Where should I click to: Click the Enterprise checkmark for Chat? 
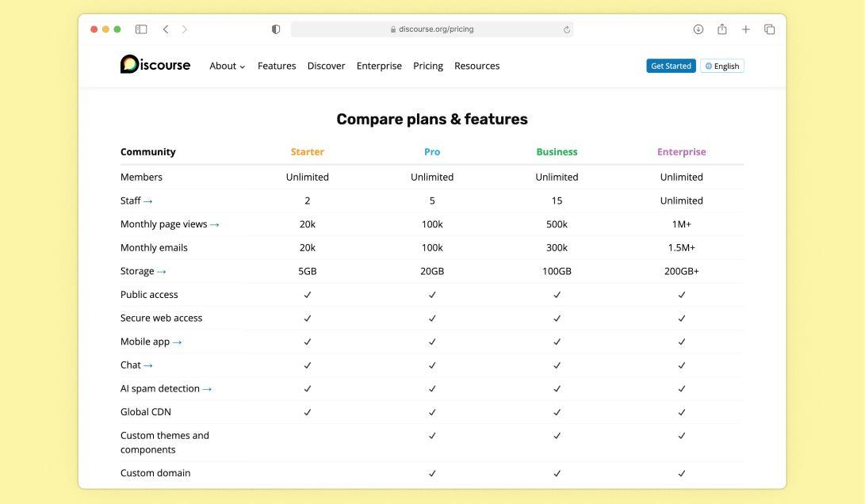[x=681, y=365]
